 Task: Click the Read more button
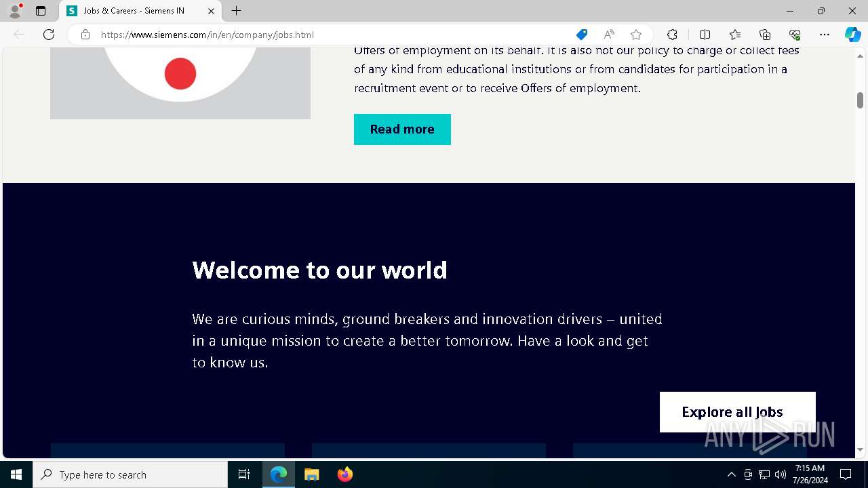(x=402, y=129)
